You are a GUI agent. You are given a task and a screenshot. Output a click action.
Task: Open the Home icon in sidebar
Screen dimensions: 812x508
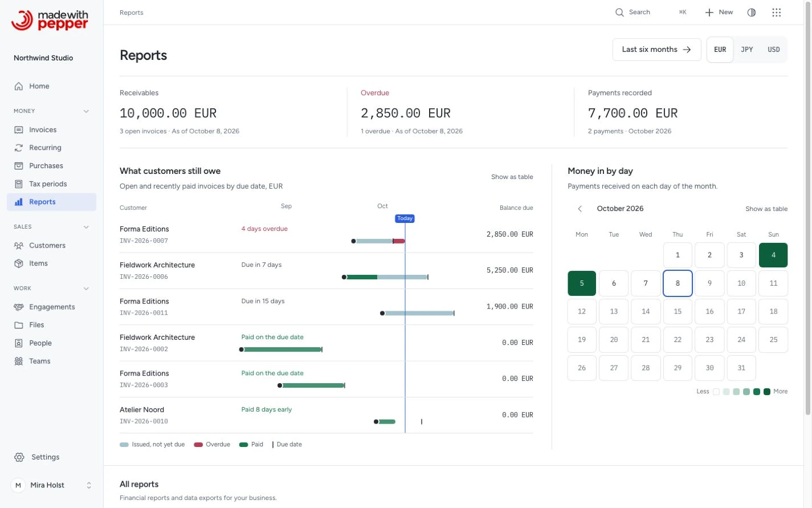pos(19,86)
